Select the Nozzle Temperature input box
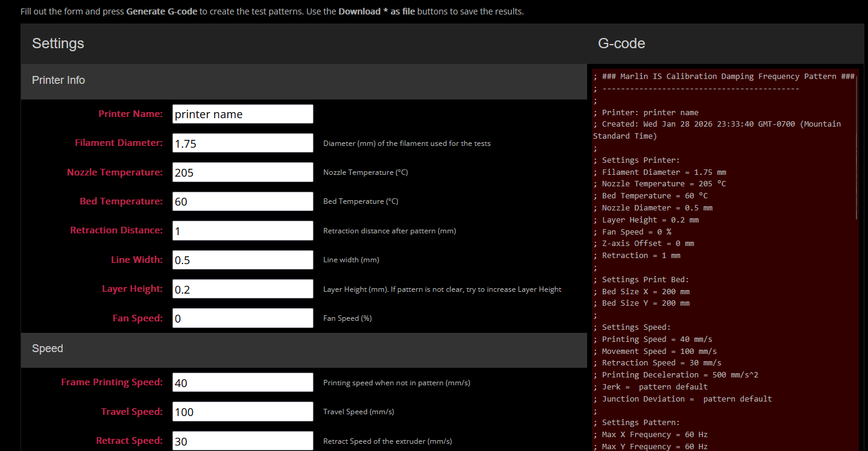Screen dimensions: 868x451 coord(242,172)
